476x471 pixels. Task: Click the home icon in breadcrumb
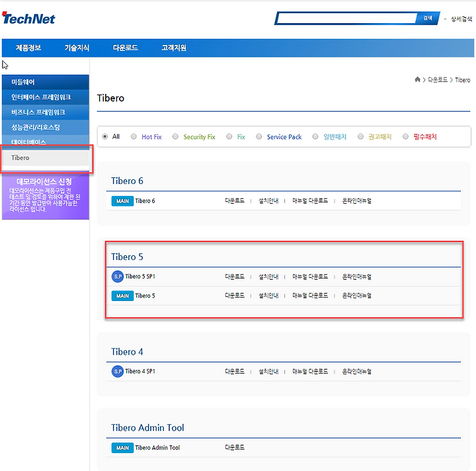[x=417, y=79]
